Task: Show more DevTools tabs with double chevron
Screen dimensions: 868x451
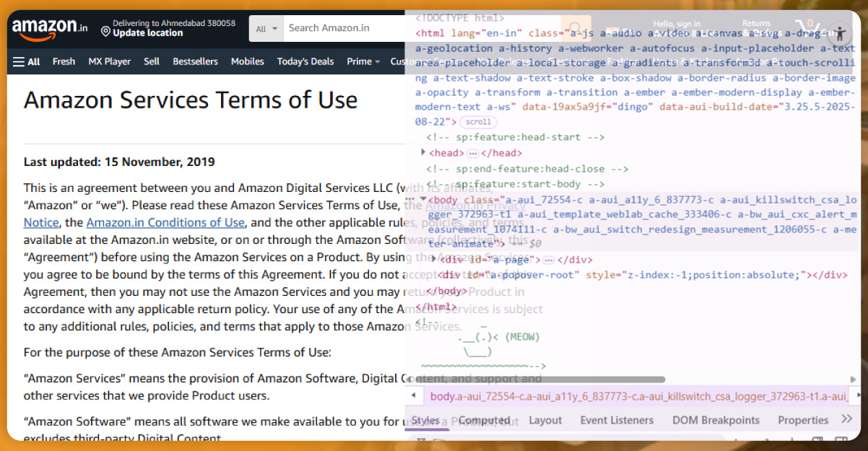Action: [x=847, y=419]
